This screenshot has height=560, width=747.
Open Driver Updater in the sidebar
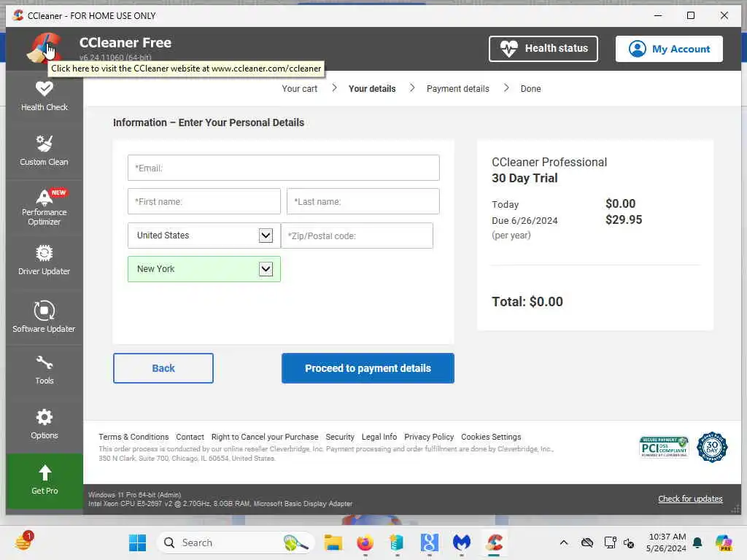[x=44, y=260]
